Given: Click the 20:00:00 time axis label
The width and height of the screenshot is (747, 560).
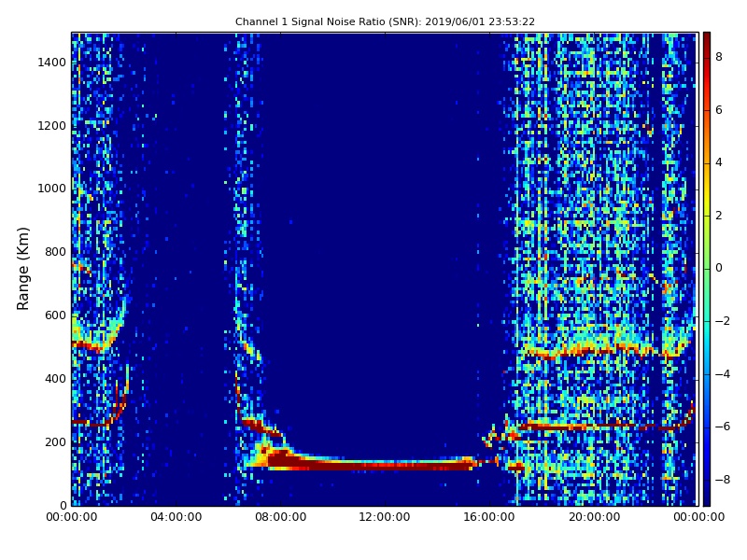Looking at the screenshot, I should (x=594, y=517).
